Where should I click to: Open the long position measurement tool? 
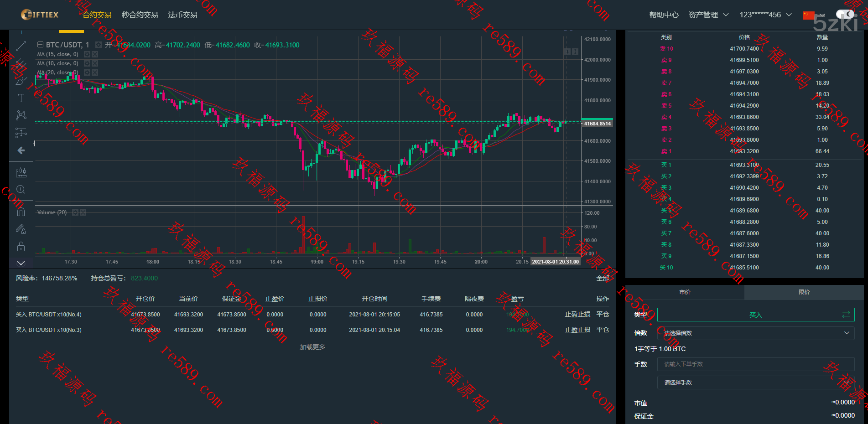(x=21, y=133)
